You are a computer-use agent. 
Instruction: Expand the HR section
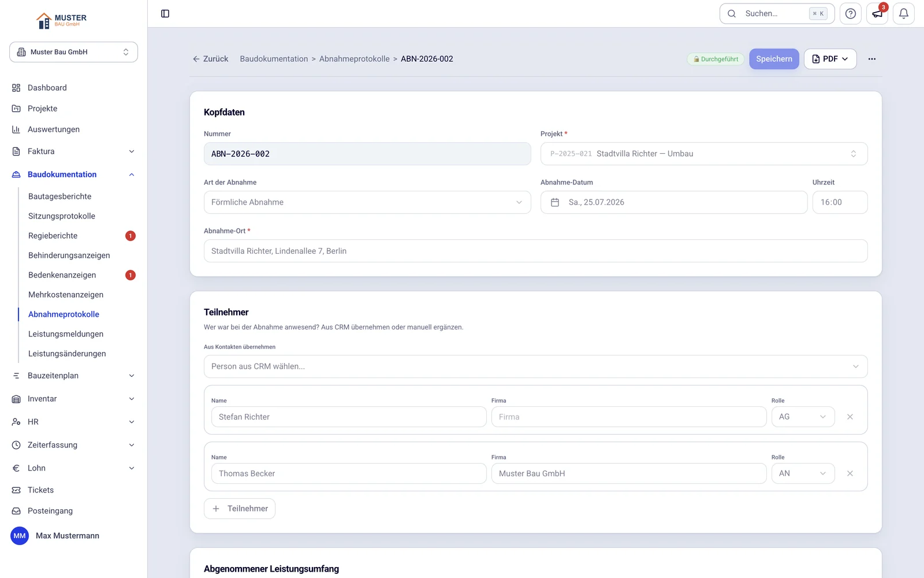73,422
